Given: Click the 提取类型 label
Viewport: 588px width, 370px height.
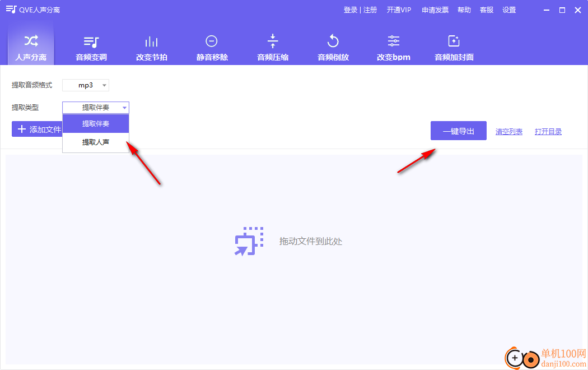Looking at the screenshot, I should pos(25,107).
